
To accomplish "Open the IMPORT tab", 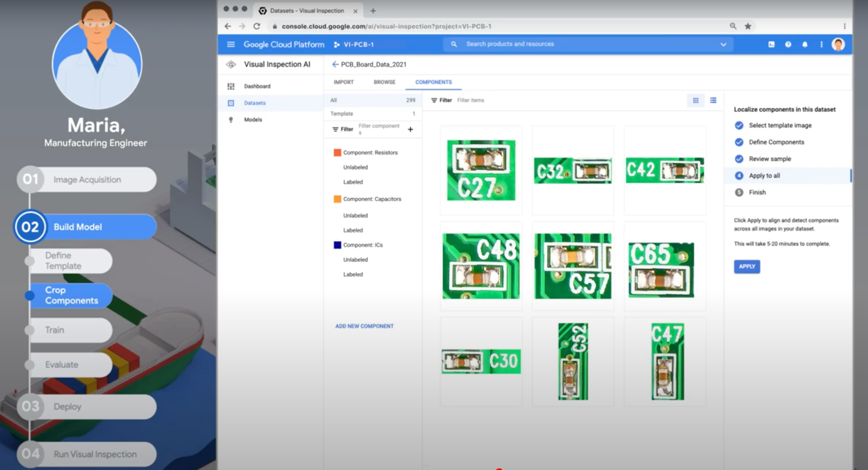I will (344, 82).
